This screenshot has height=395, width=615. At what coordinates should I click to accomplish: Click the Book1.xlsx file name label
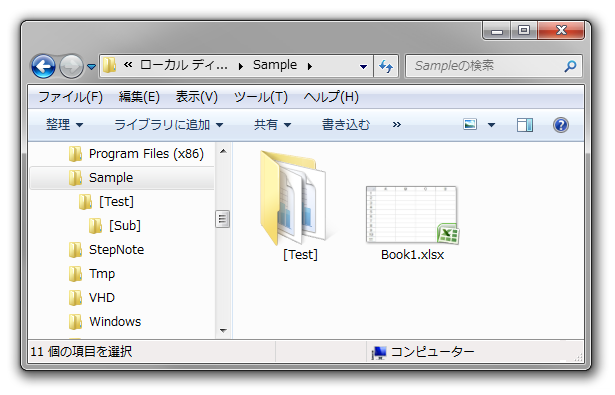[x=412, y=255]
